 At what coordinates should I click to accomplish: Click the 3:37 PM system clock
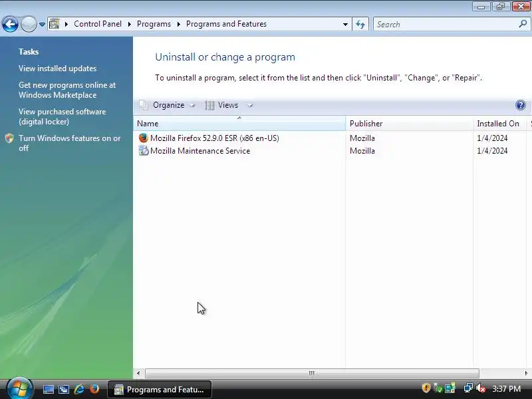507,389
